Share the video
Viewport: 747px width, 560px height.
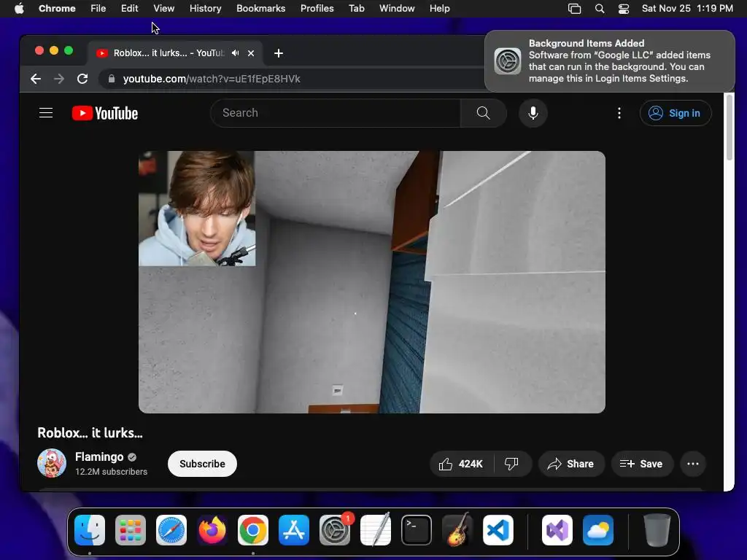pyautogui.click(x=571, y=464)
